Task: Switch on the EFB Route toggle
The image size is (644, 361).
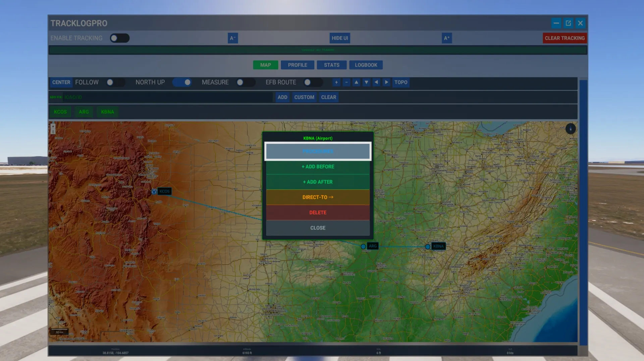Action: point(312,82)
